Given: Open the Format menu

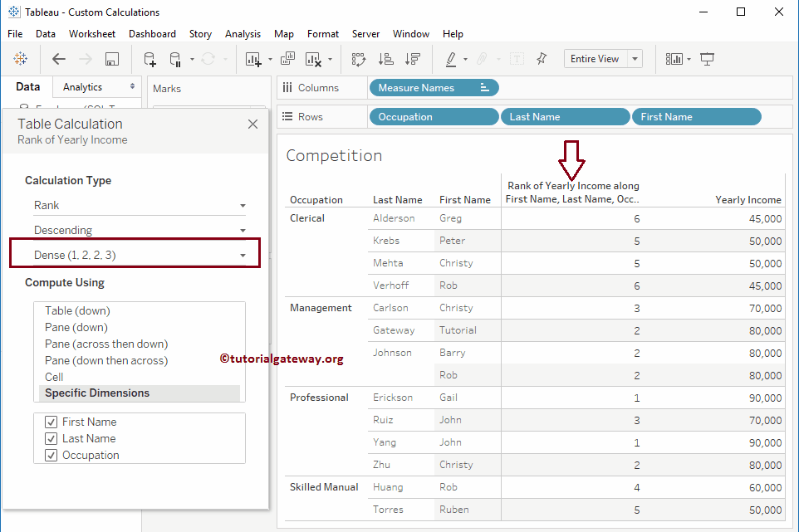Looking at the screenshot, I should pos(322,33).
